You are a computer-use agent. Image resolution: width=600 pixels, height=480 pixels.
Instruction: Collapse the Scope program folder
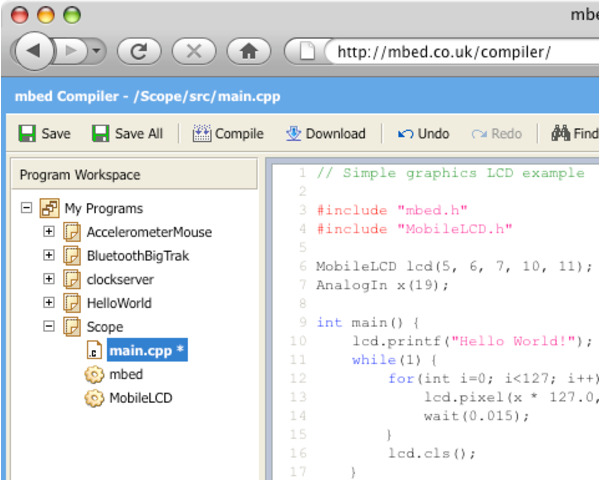point(48,326)
